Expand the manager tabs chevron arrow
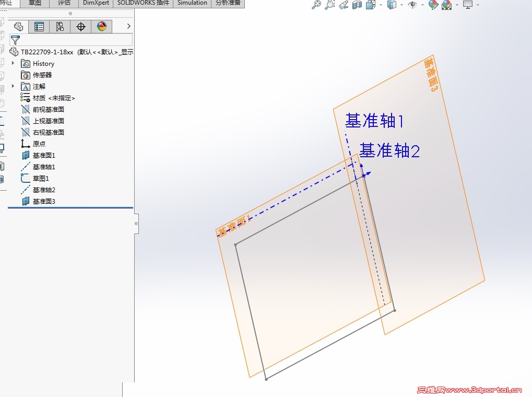The image size is (532, 397). pyautogui.click(x=128, y=26)
